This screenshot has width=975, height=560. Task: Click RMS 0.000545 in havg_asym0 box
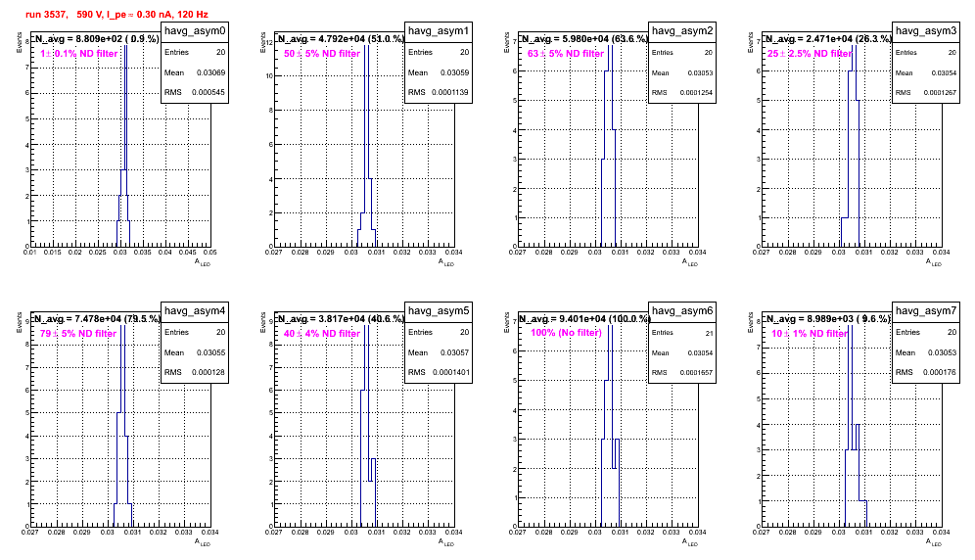coord(195,92)
